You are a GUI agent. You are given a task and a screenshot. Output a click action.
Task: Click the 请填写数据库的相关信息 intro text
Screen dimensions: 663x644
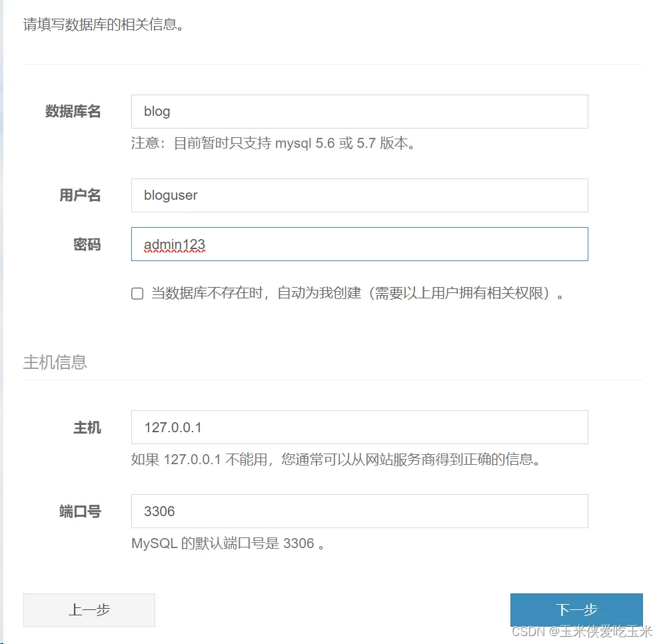pyautogui.click(x=103, y=26)
